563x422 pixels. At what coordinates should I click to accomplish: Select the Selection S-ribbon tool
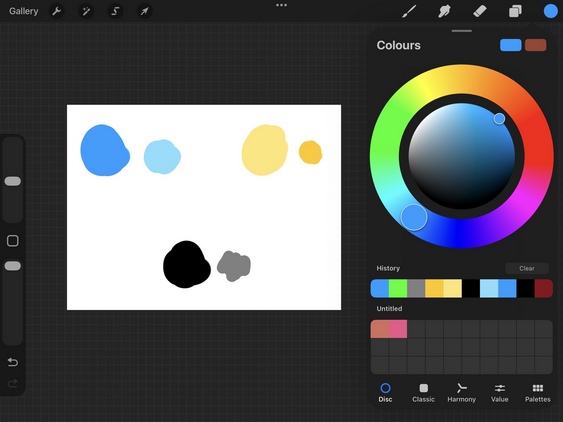click(x=115, y=11)
